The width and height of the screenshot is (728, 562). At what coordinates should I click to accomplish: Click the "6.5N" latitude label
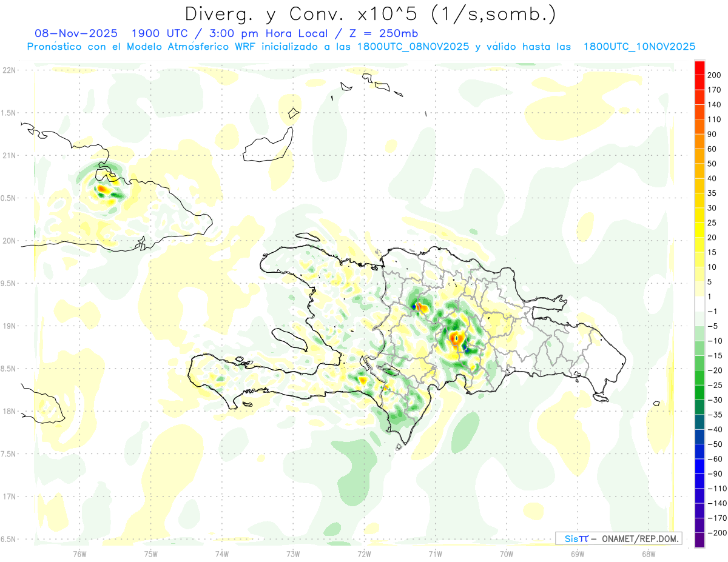(x=8, y=540)
